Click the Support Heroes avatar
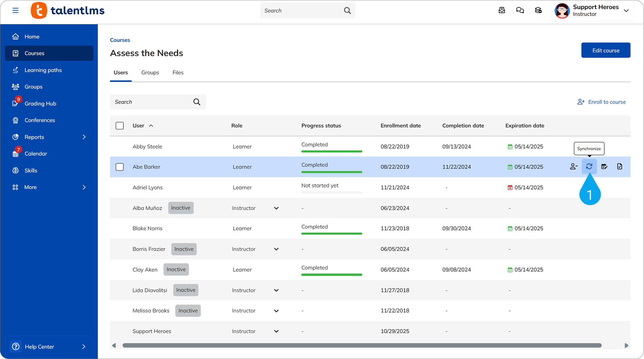 click(x=562, y=11)
